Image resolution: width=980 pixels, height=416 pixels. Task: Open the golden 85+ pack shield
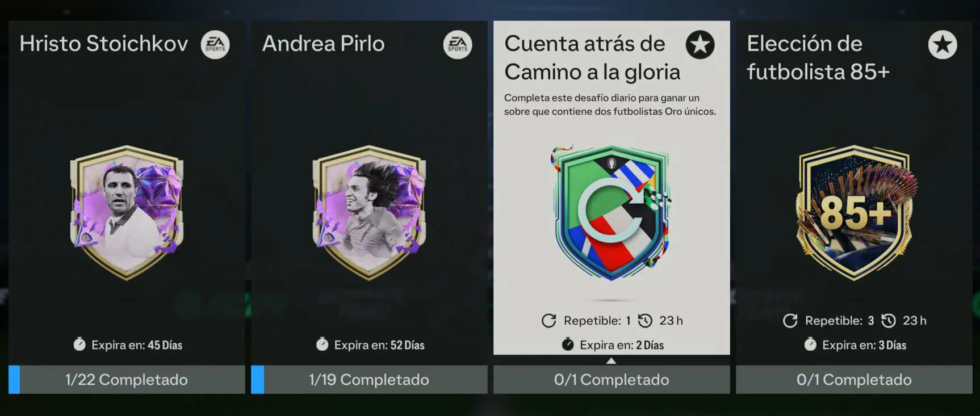coord(855,212)
